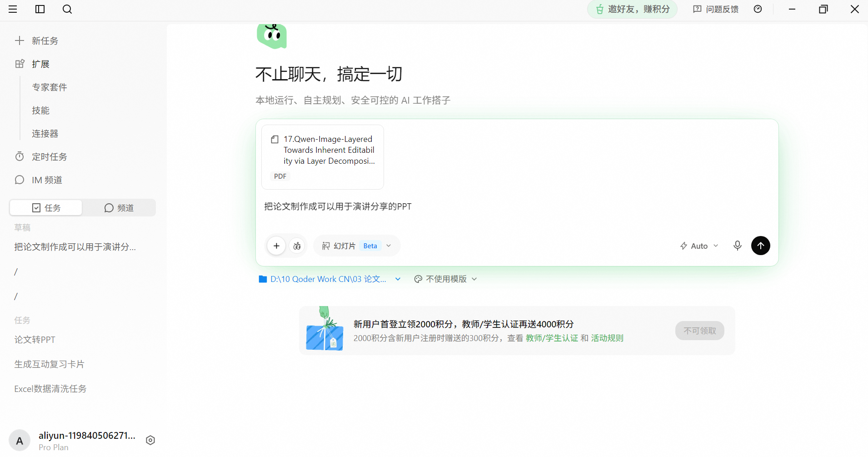This screenshot has height=457, width=868.
Task: Click the chat bubble icon for IM 频道
Action: [20, 180]
